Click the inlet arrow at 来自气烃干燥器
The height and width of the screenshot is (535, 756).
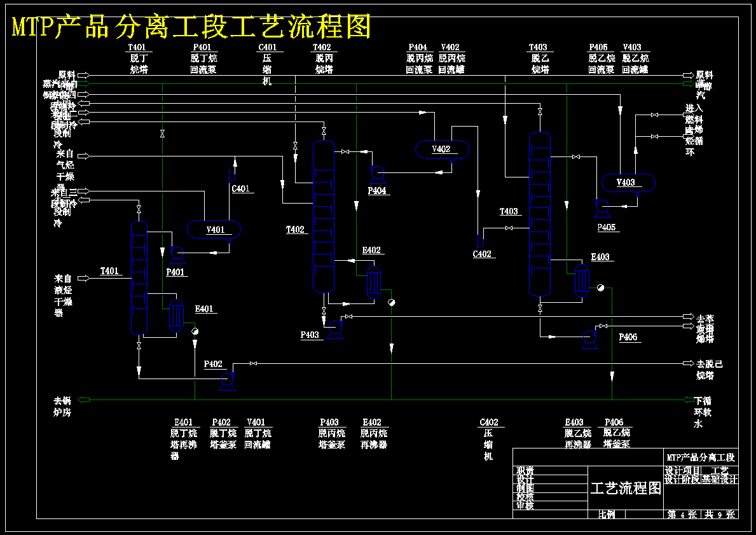(84, 156)
